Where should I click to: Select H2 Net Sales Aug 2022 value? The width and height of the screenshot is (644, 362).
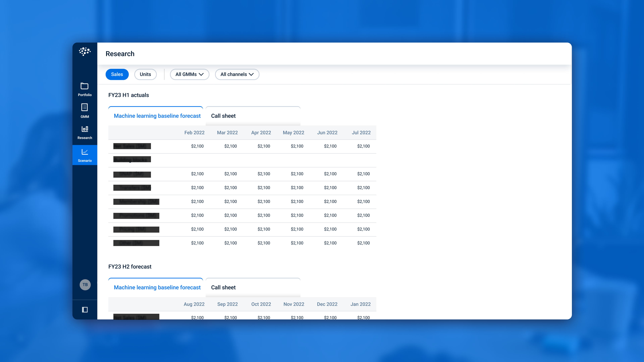pyautogui.click(x=197, y=317)
